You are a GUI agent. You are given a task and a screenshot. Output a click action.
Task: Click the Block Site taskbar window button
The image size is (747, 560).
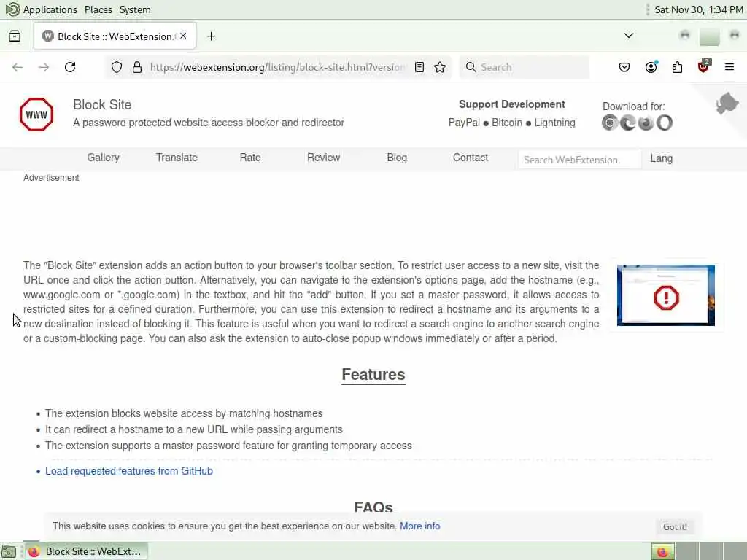87,551
